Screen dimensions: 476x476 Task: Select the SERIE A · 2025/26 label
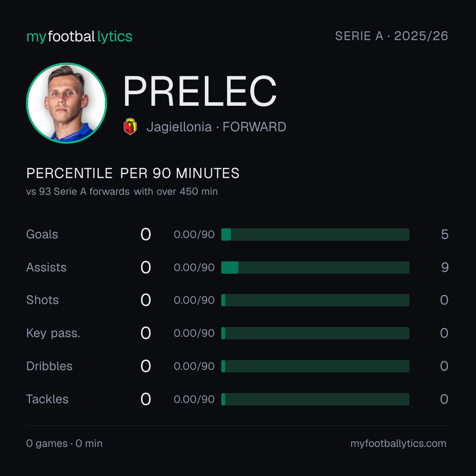pos(391,36)
